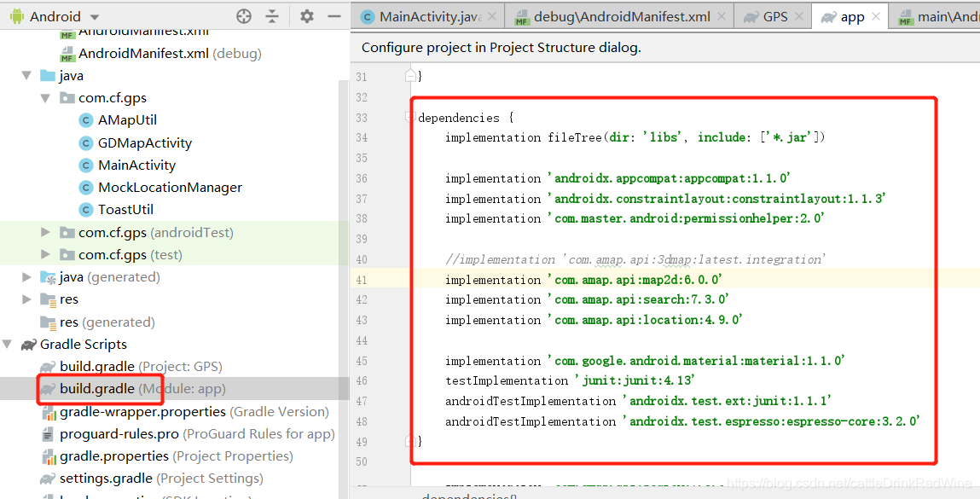
Task: Click fold end marker at line 31
Action: coord(410,76)
